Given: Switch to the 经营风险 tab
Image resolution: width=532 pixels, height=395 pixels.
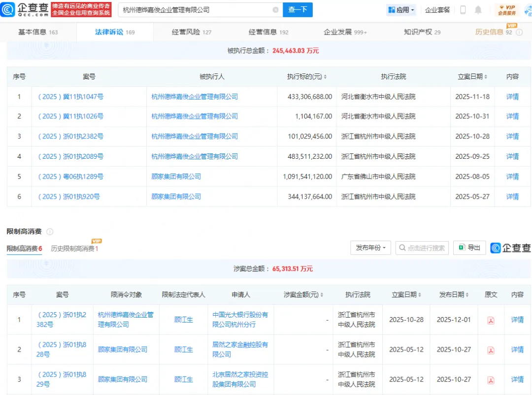Looking at the screenshot, I should 192,32.
